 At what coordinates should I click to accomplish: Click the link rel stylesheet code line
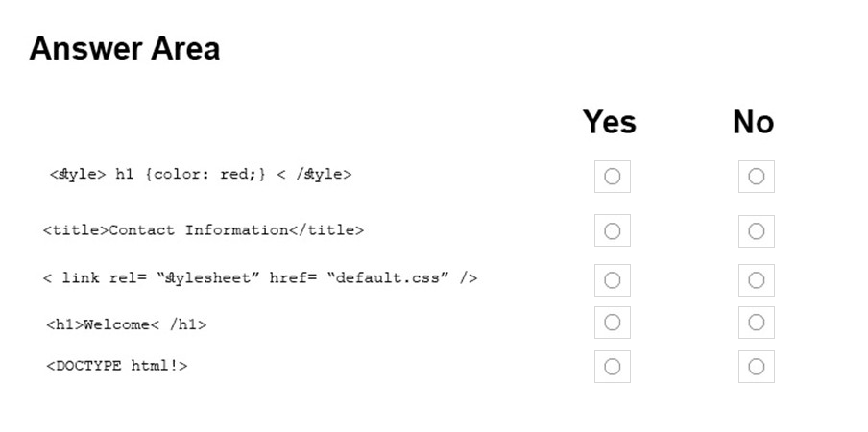pos(260,277)
